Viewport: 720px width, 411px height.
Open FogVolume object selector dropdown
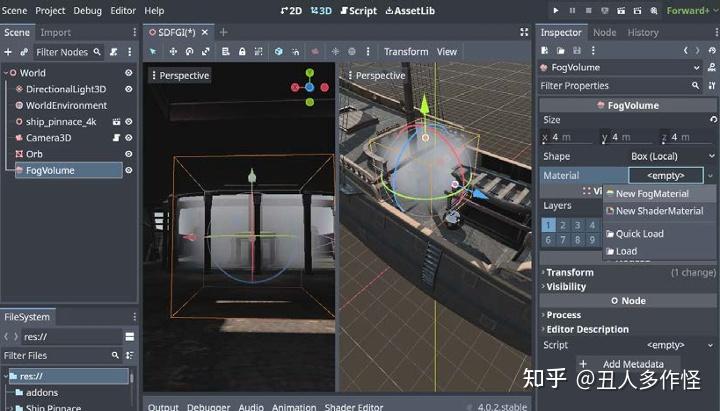[x=620, y=68]
